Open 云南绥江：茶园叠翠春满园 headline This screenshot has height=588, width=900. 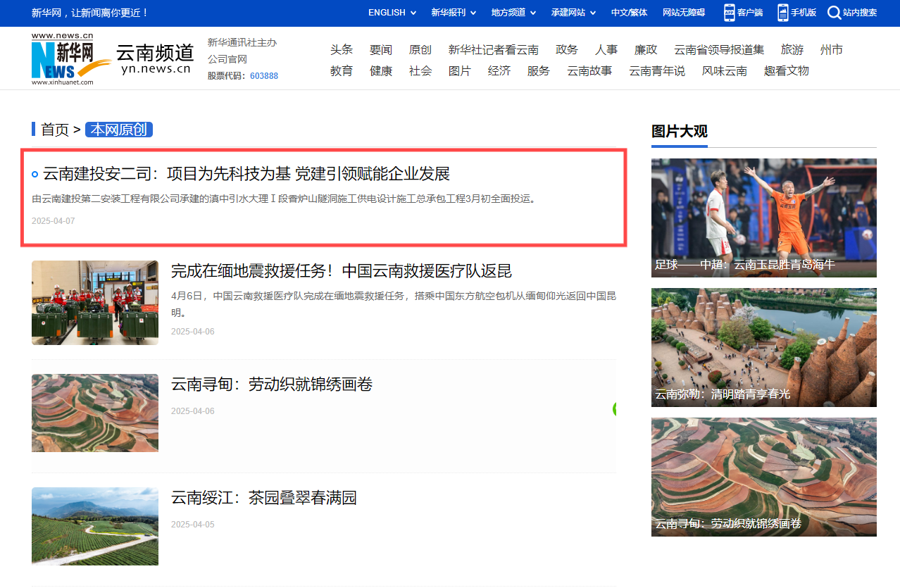click(x=264, y=498)
